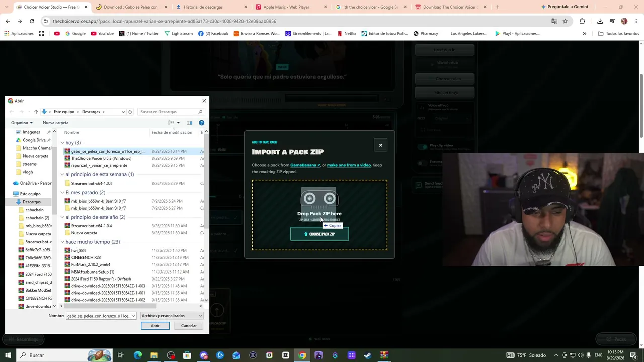The height and width of the screenshot is (362, 644).
Task: Switch to 'Download : Gabo se Pelea' tab
Action: (131, 7)
